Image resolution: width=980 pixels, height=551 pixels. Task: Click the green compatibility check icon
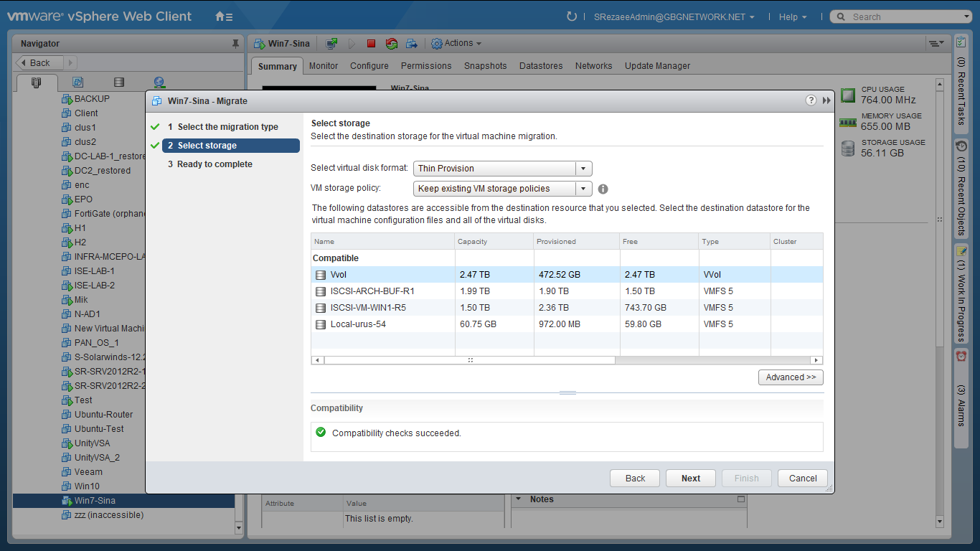click(x=321, y=433)
